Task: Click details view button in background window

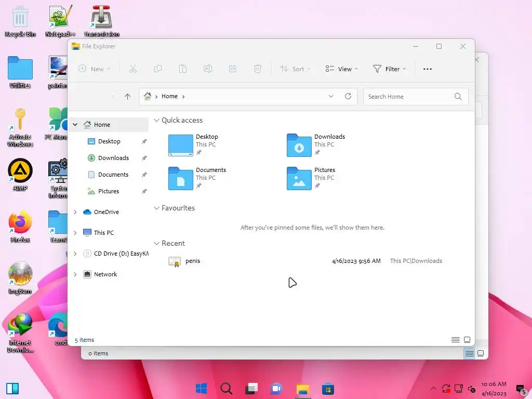Action: point(469,353)
